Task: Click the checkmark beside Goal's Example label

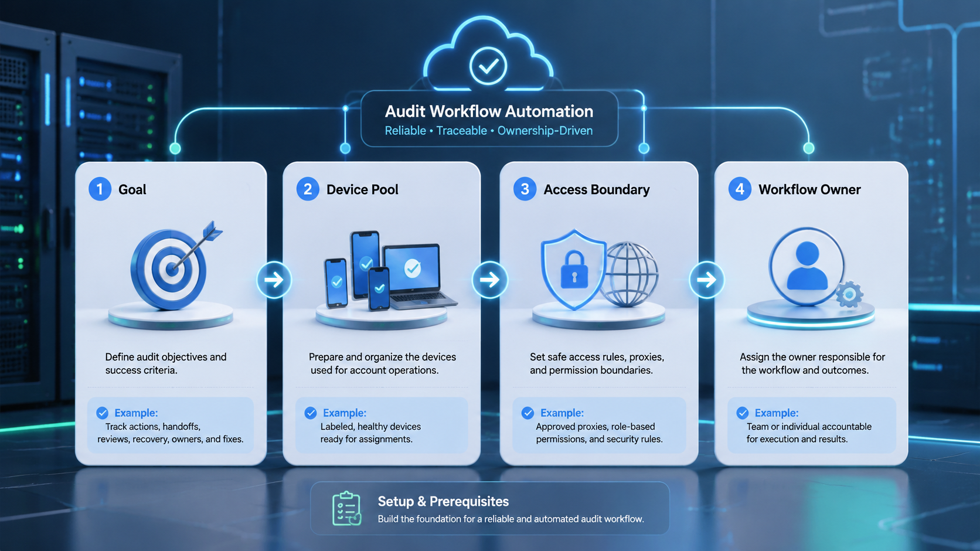Action: pyautogui.click(x=103, y=413)
